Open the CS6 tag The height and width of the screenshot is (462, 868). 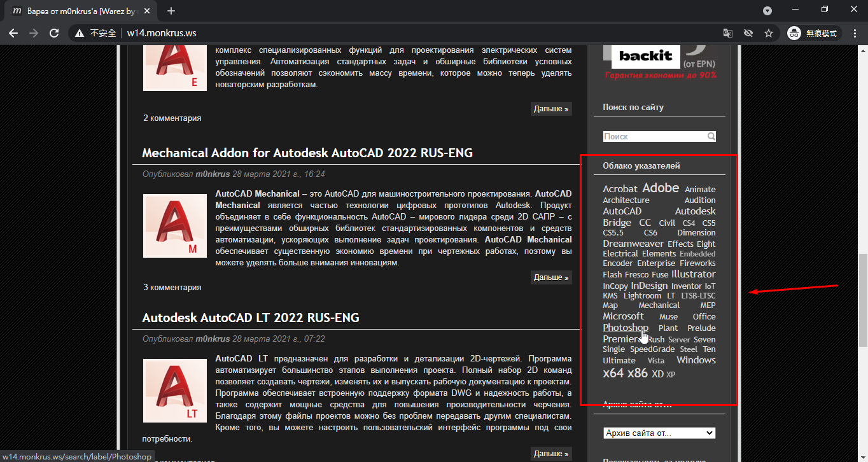tap(650, 233)
